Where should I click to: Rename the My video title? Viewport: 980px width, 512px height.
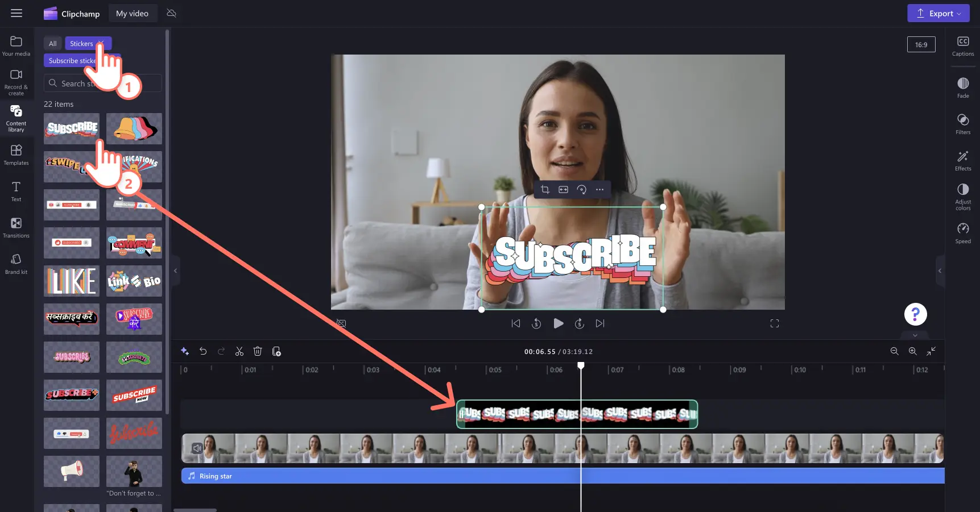pos(132,13)
